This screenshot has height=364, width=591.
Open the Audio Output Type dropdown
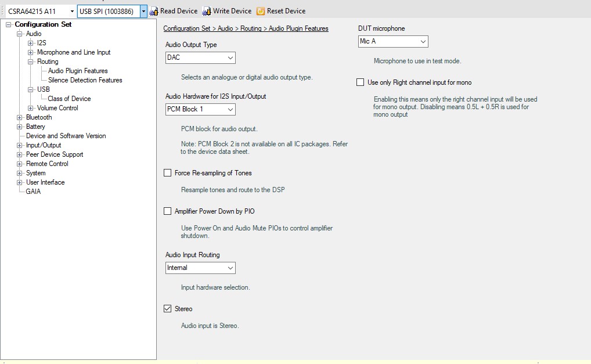pyautogui.click(x=200, y=57)
